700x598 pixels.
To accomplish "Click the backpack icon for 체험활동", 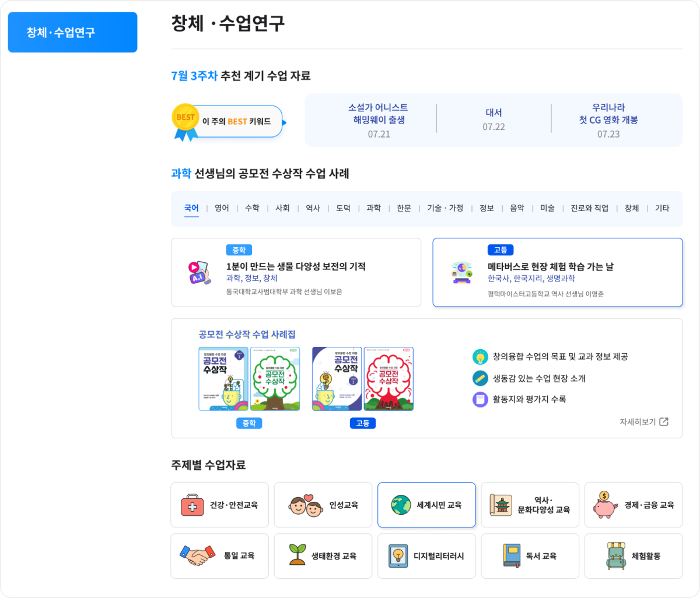I will pos(616,555).
